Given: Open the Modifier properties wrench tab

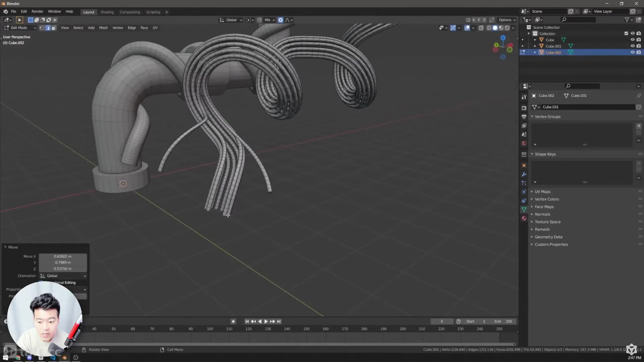Looking at the screenshot, I should coord(524,174).
